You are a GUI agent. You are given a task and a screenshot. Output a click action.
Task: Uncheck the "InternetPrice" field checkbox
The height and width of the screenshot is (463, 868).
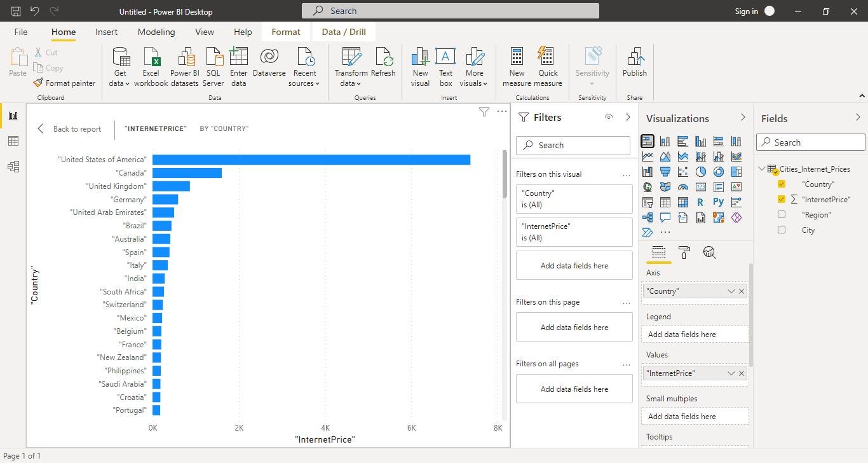coord(782,199)
